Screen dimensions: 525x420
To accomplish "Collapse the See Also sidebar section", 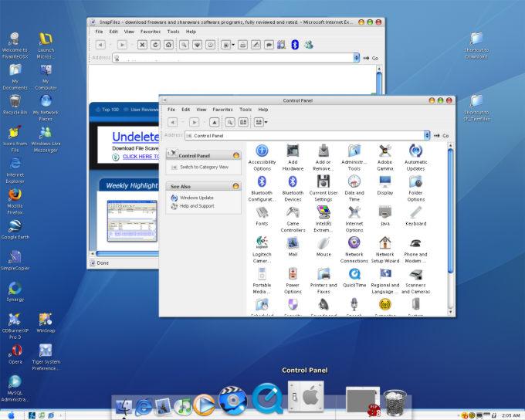I will click(236, 186).
